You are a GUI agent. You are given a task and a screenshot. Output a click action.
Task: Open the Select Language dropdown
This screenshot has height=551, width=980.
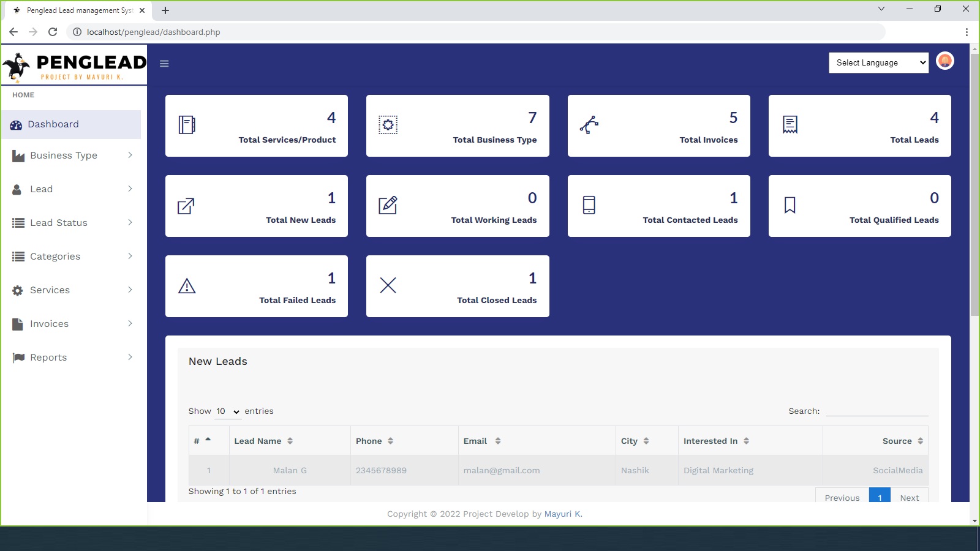click(x=879, y=62)
